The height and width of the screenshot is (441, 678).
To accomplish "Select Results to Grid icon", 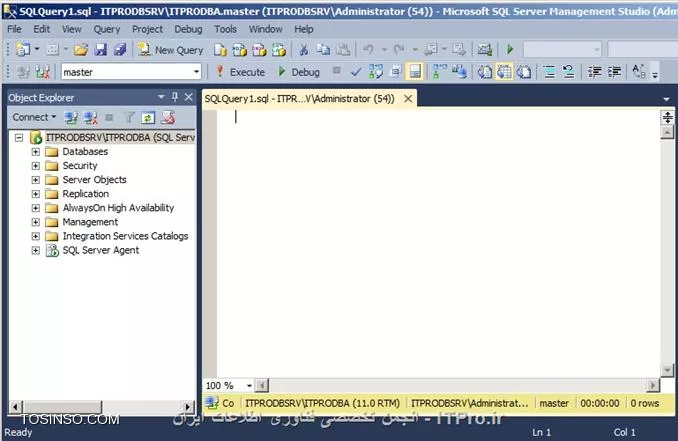I will coord(504,72).
